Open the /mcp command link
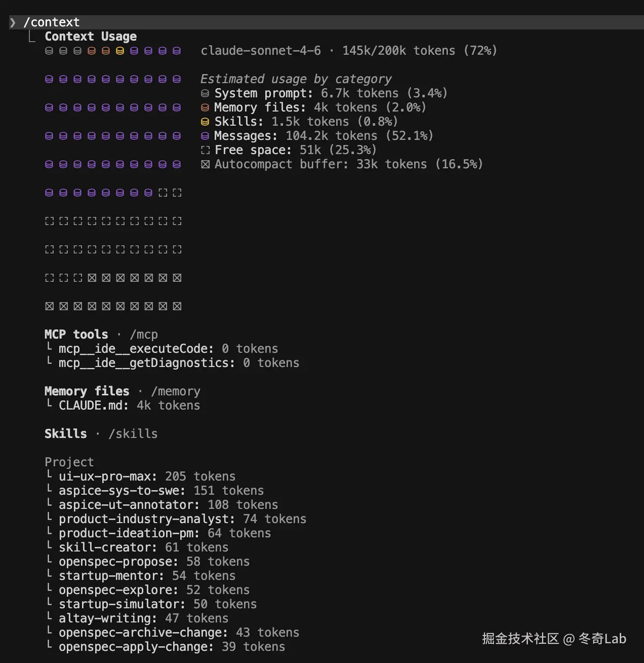Image resolution: width=644 pixels, height=663 pixels. (143, 335)
